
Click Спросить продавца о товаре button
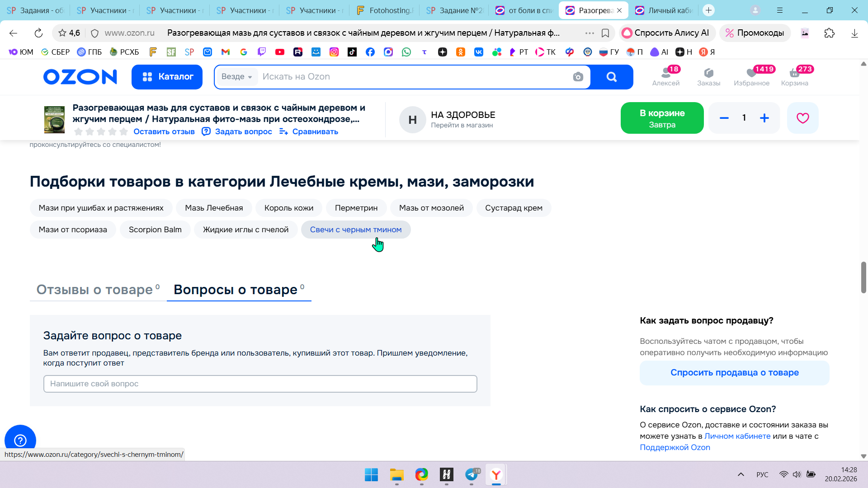pyautogui.click(x=734, y=373)
